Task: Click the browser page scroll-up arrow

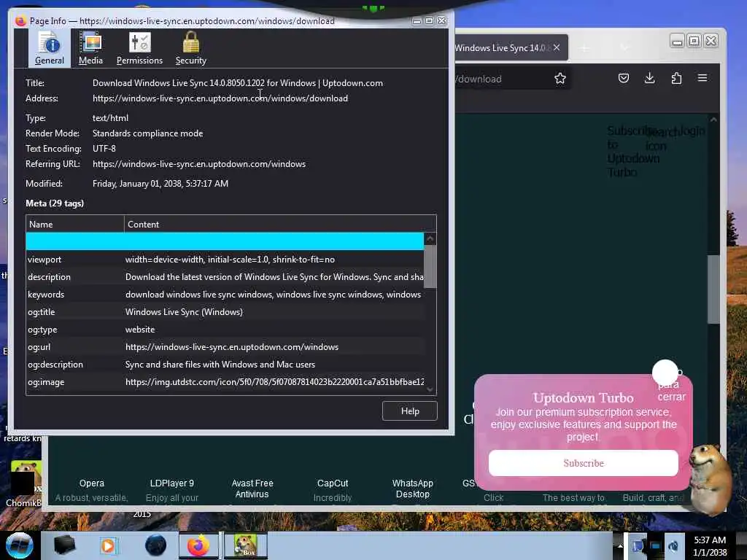Action: (x=713, y=120)
